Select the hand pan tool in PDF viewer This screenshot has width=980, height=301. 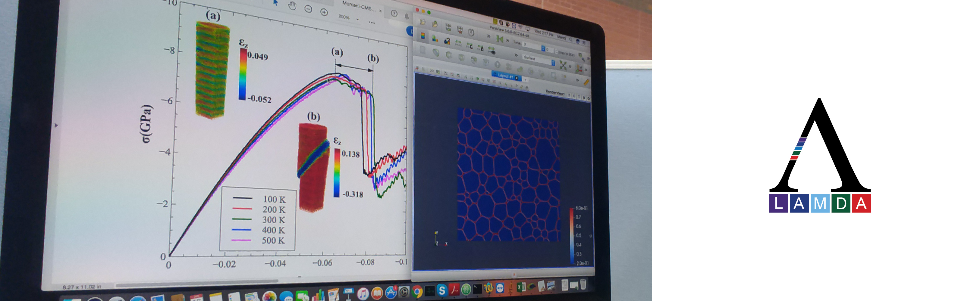click(x=292, y=6)
